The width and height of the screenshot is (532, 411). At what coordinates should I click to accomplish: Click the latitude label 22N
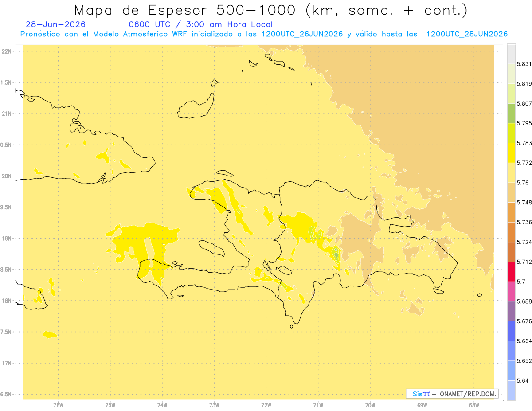[x=6, y=51]
